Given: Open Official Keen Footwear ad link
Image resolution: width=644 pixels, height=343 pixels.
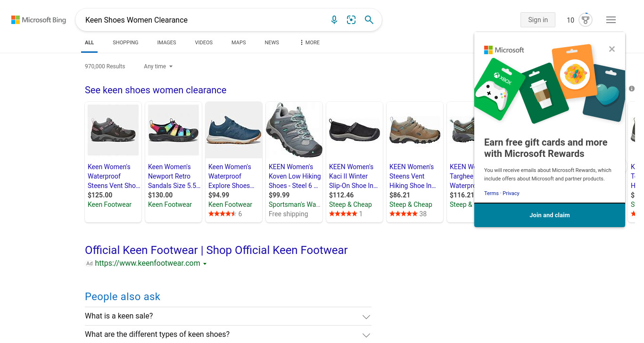Looking at the screenshot, I should tap(216, 250).
